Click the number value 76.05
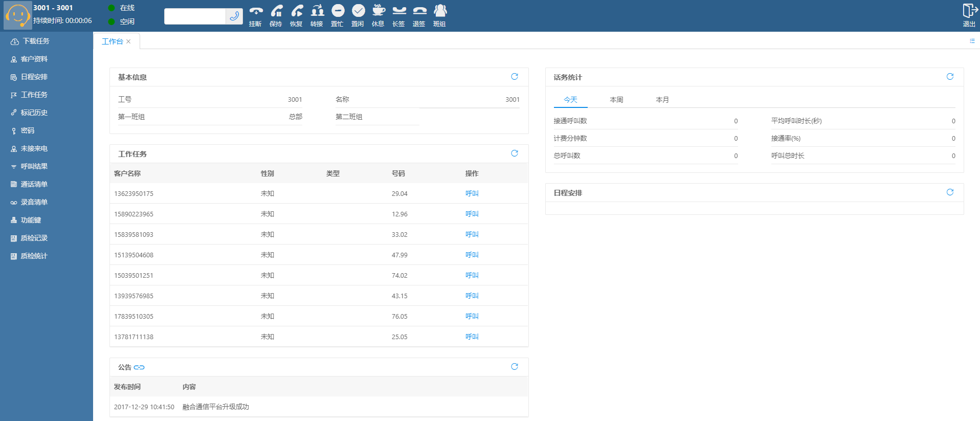This screenshot has height=421, width=980. tap(399, 316)
